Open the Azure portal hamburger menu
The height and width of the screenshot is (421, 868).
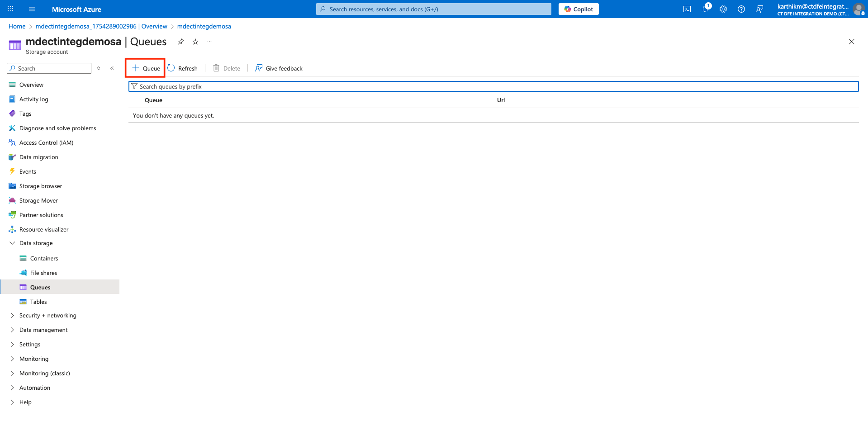click(x=32, y=9)
